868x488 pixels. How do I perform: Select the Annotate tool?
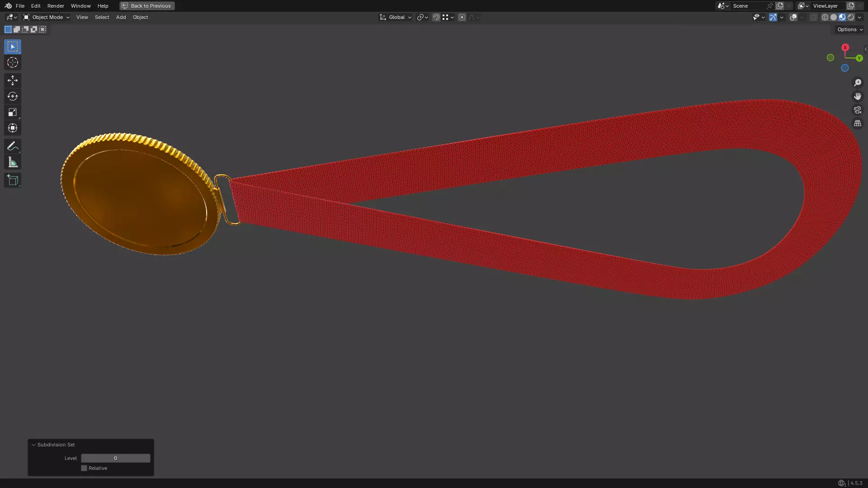(x=12, y=146)
